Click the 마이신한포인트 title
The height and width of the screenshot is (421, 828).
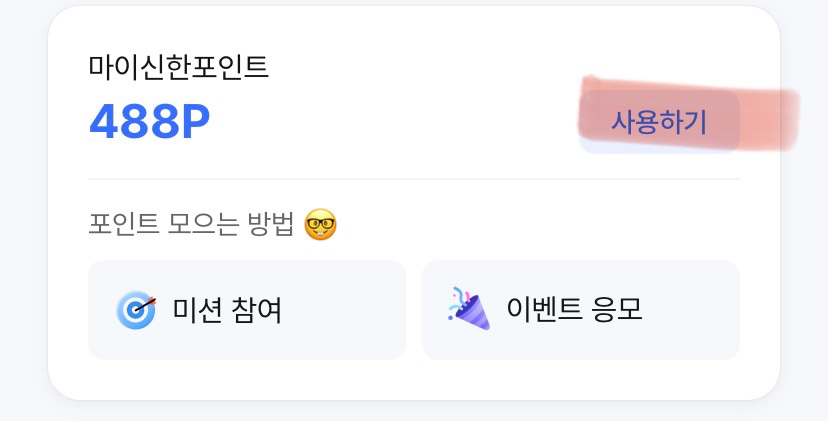pyautogui.click(x=178, y=67)
